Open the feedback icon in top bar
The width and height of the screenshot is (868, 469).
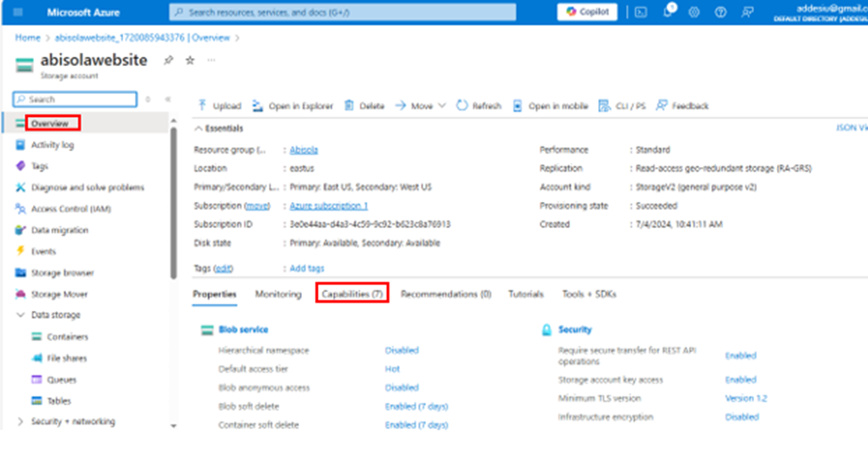(747, 13)
